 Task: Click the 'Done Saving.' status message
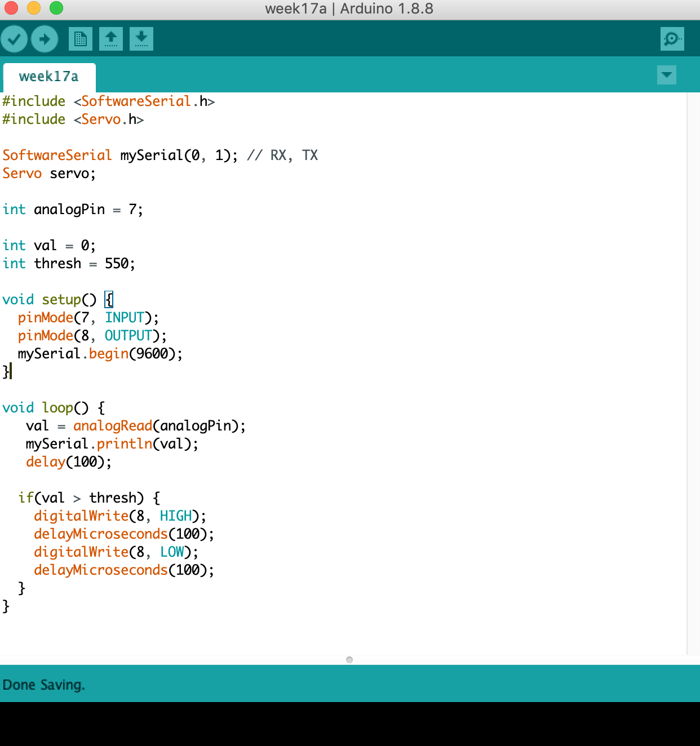tap(44, 685)
